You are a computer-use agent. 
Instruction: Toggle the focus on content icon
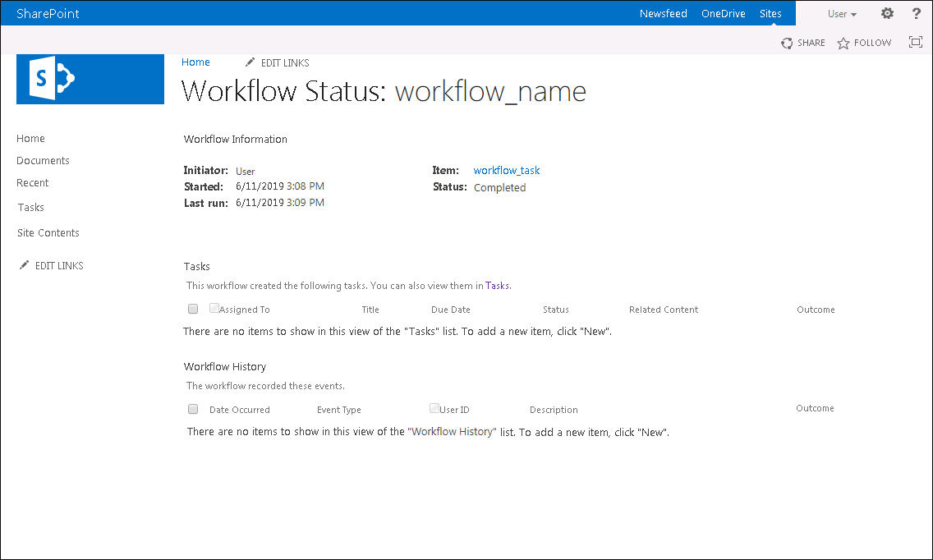click(916, 43)
